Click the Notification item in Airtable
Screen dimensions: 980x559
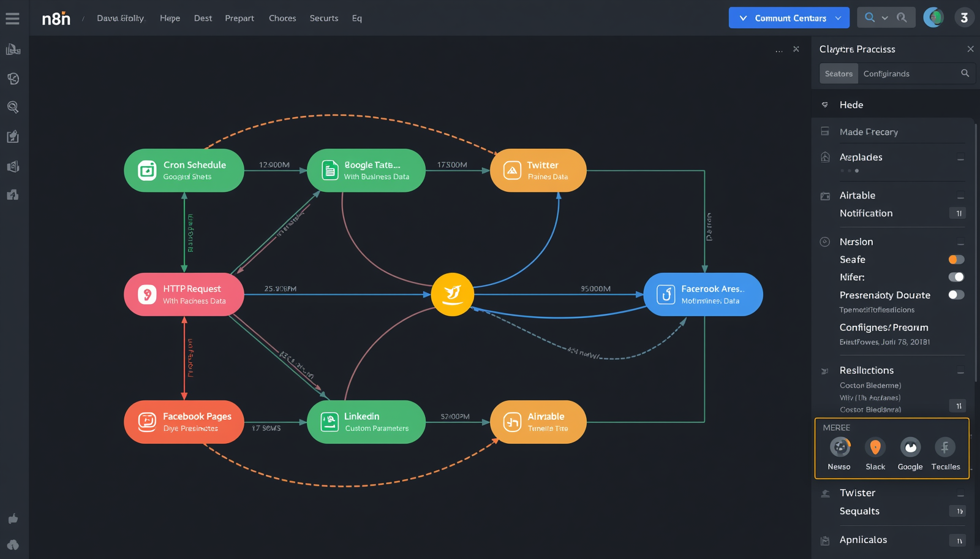pyautogui.click(x=866, y=213)
